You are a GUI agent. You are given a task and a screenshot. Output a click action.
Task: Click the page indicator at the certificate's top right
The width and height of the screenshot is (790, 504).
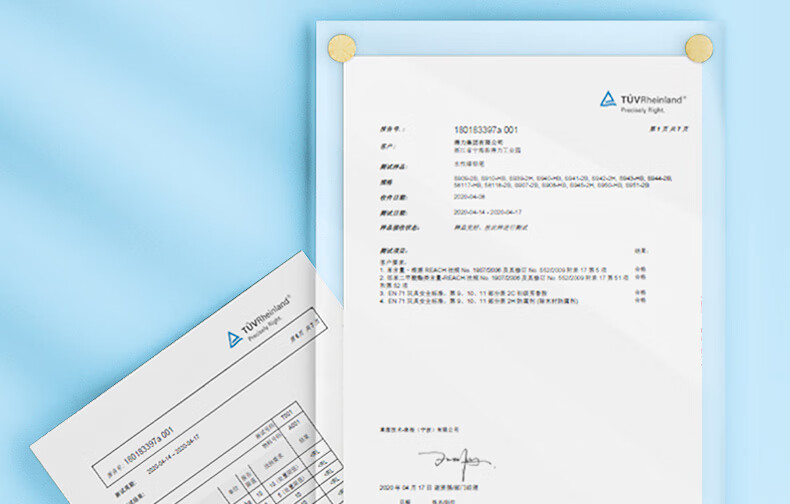(669, 129)
